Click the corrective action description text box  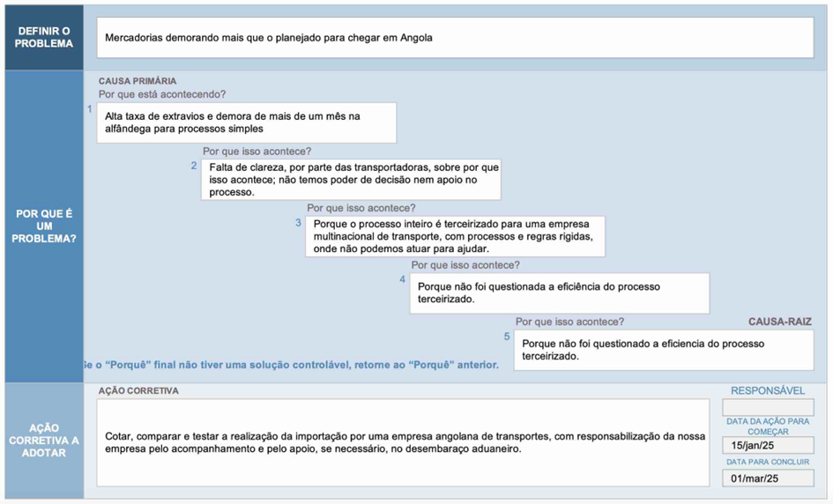click(402, 442)
